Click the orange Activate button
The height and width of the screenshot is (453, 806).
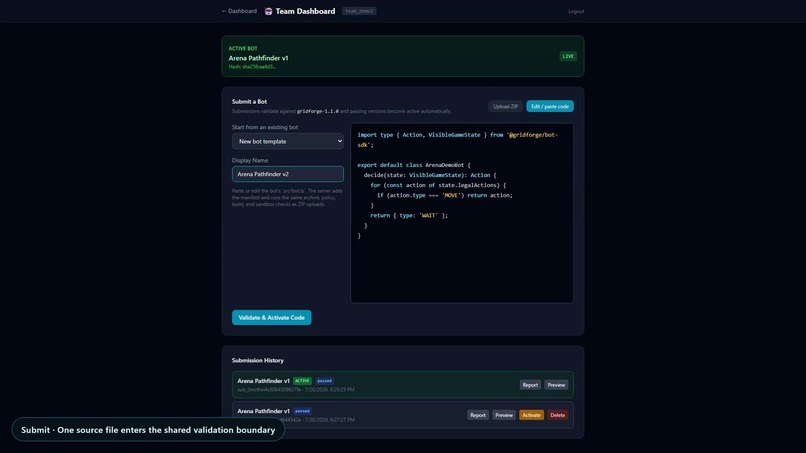[x=531, y=415]
